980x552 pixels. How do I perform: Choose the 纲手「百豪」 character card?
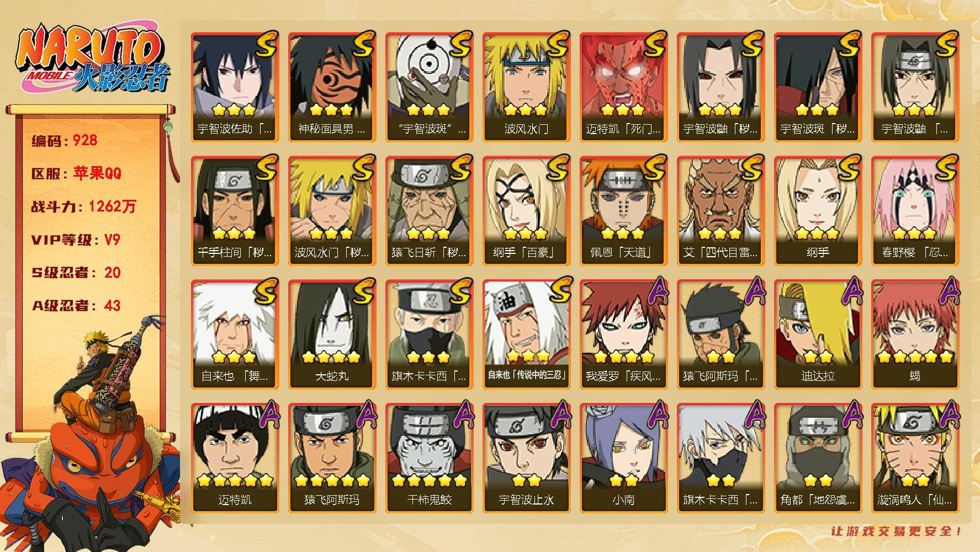tap(526, 211)
